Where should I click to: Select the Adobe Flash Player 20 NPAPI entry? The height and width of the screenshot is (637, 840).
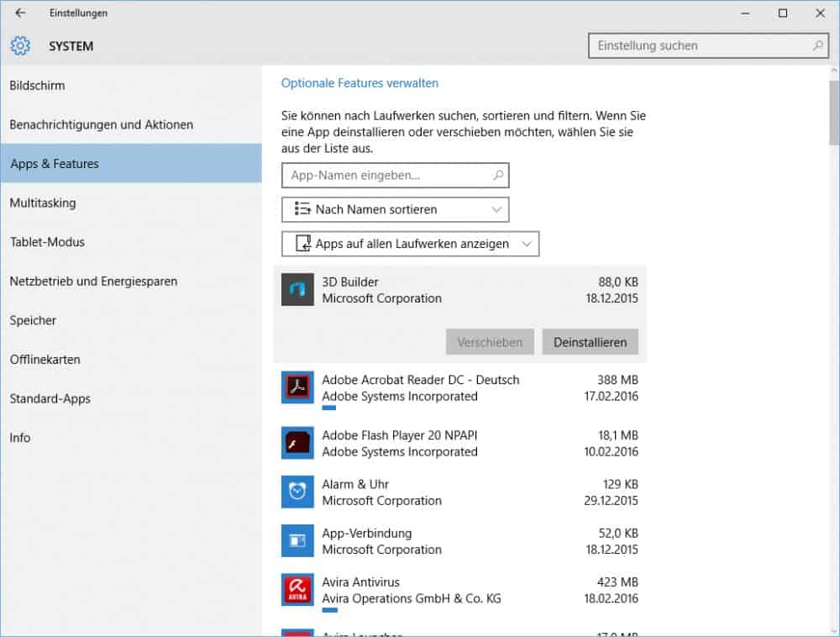pos(459,443)
